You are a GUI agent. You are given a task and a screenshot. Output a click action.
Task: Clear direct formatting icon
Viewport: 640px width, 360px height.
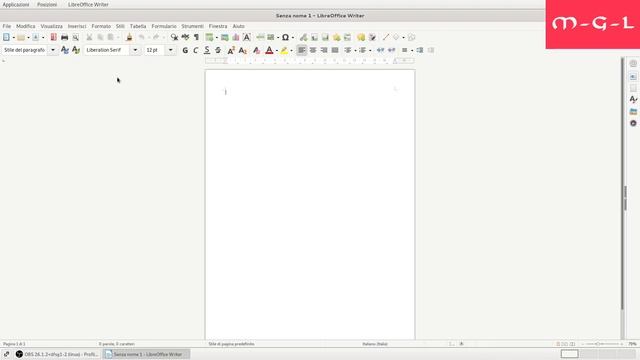[x=256, y=50]
